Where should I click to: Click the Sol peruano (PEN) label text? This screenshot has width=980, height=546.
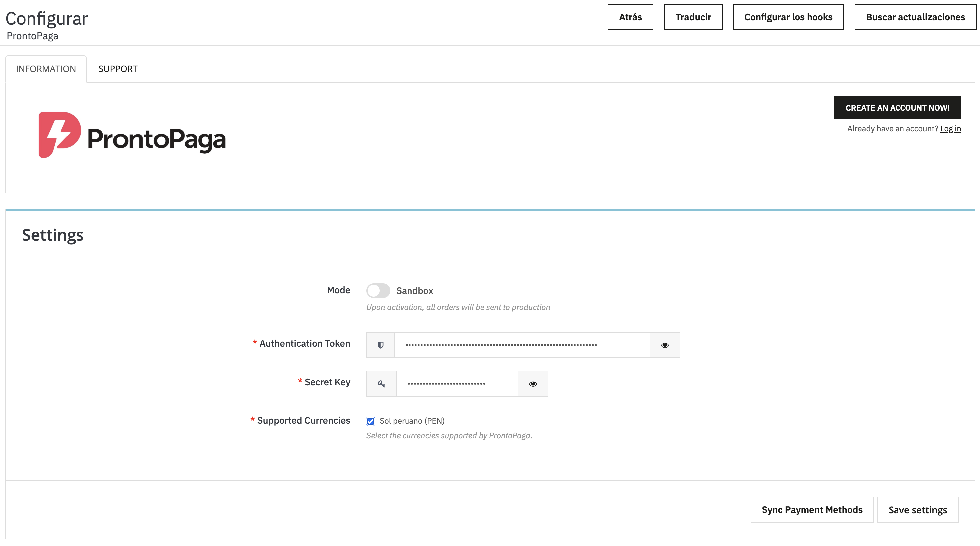pyautogui.click(x=412, y=421)
